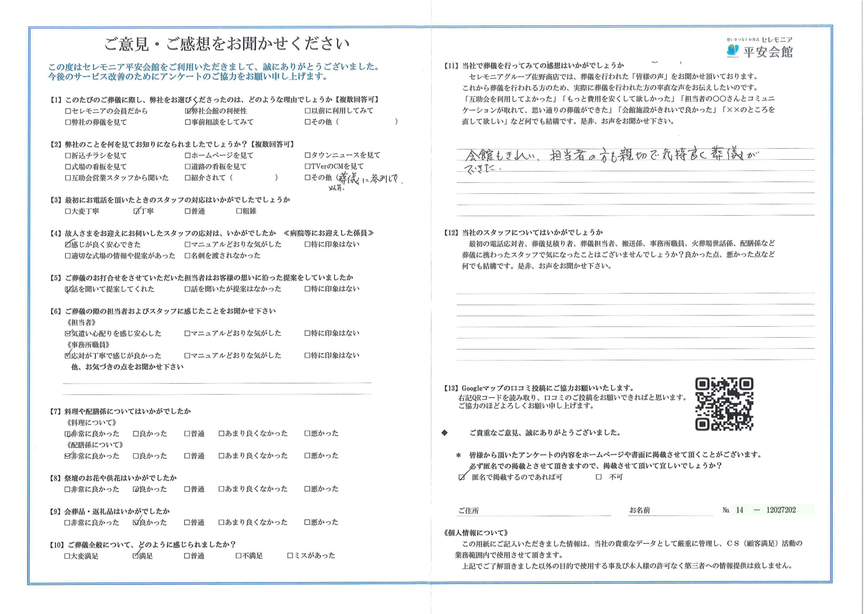Viewport: 868px width, 614px height.
Task: Click the 《個人情報について》 heading
Action: point(476,533)
